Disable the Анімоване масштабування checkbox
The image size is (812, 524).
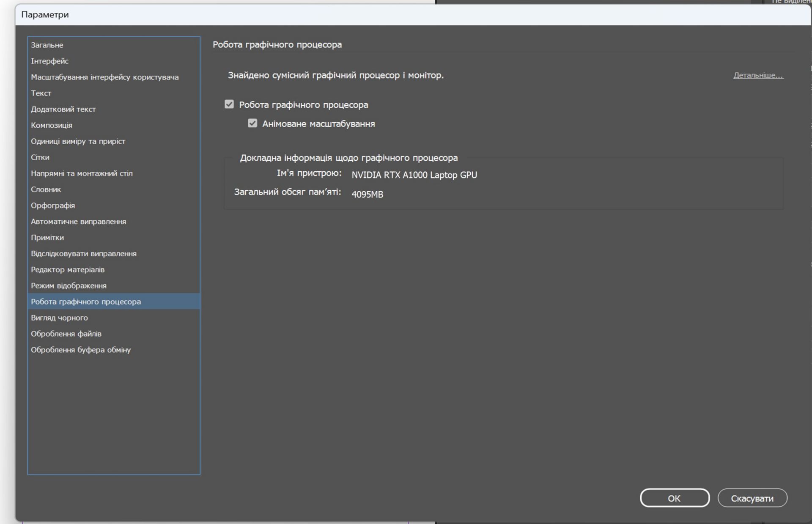(x=252, y=123)
